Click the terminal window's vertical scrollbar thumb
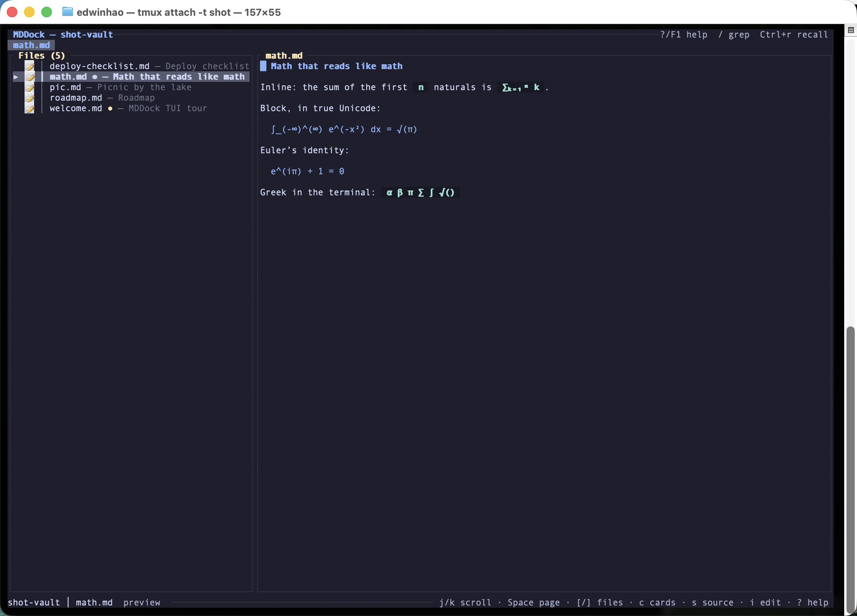The height and width of the screenshot is (616, 857). (851, 470)
